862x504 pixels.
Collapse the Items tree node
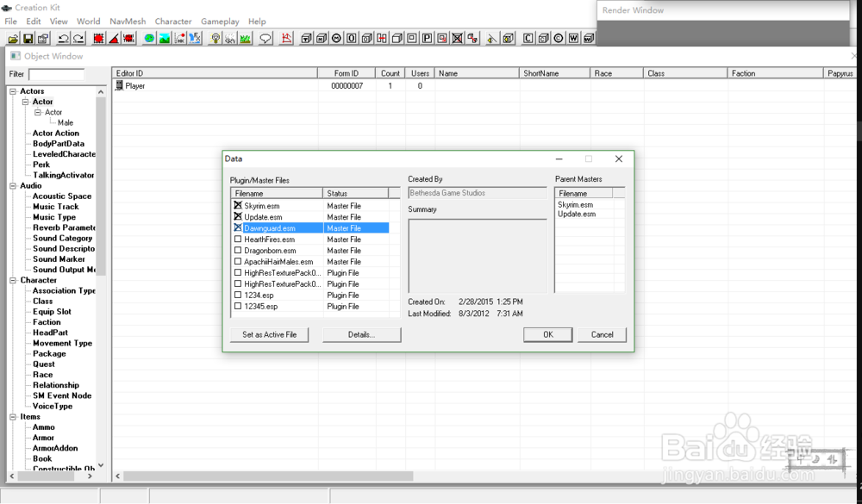coord(13,417)
